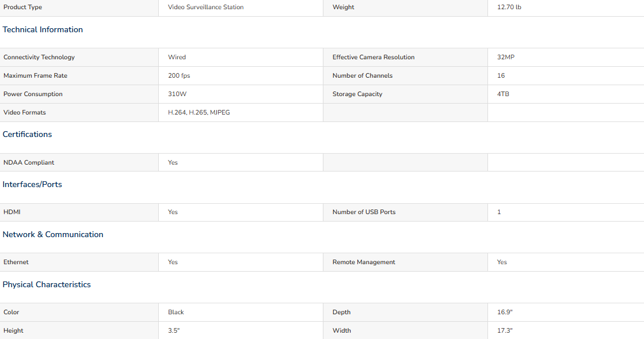
Task: Select the Certifications section heading
Action: [x=27, y=134]
